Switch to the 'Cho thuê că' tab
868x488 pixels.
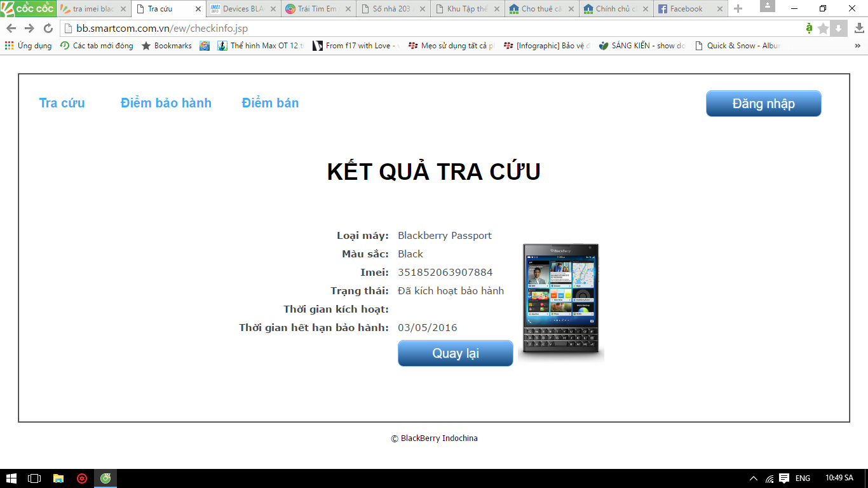tap(541, 9)
